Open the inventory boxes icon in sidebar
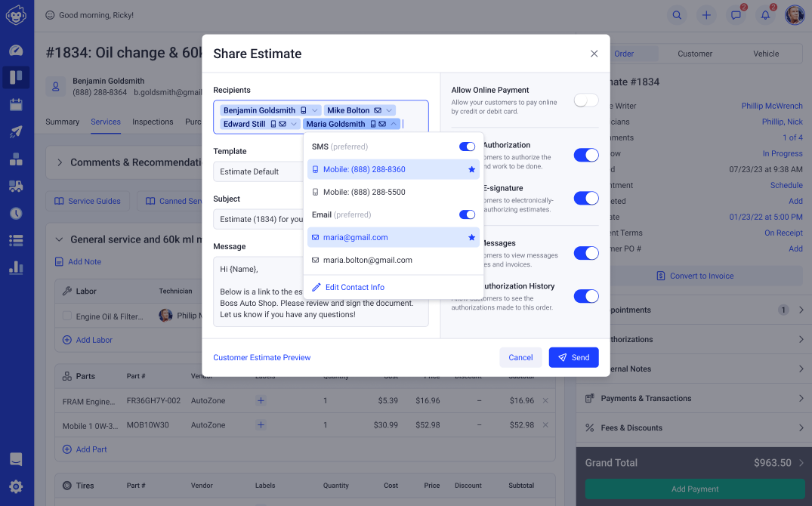 pos(16,159)
